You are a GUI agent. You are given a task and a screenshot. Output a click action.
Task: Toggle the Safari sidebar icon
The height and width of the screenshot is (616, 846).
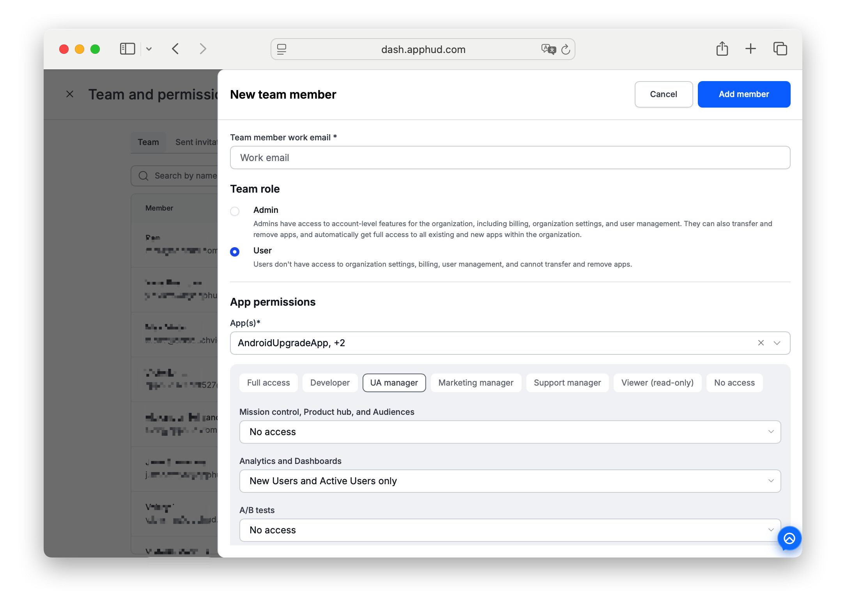click(x=127, y=49)
